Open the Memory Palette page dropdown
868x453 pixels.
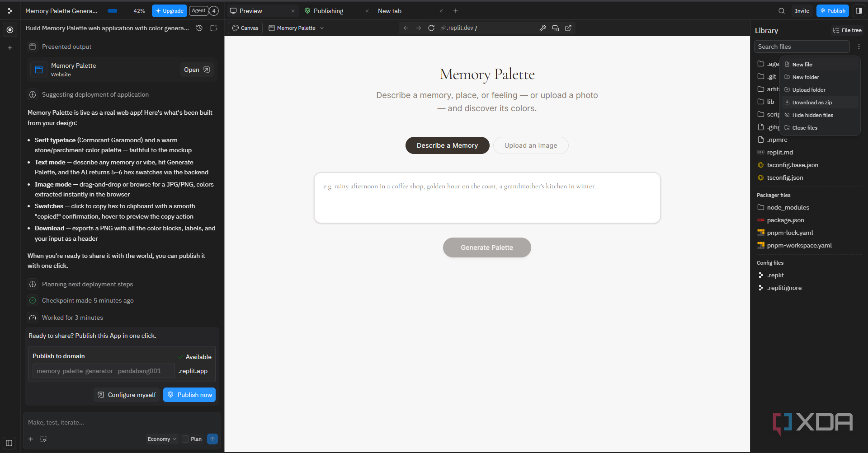pyautogui.click(x=297, y=28)
